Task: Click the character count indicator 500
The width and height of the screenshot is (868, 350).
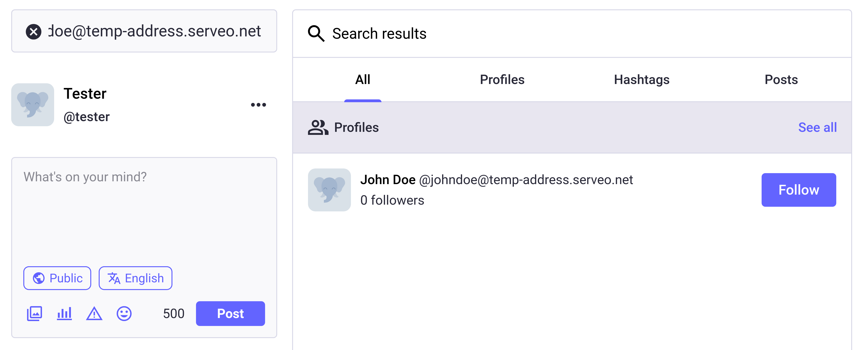Action: 173,313
